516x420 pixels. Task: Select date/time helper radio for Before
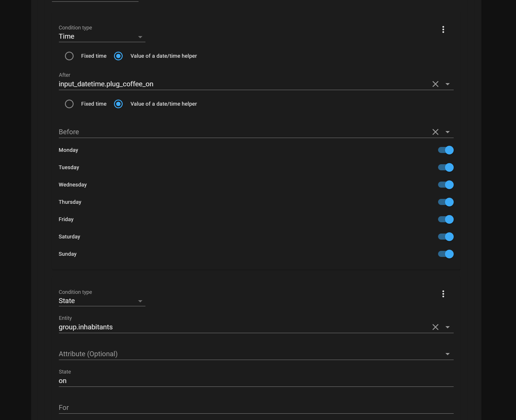coord(118,104)
